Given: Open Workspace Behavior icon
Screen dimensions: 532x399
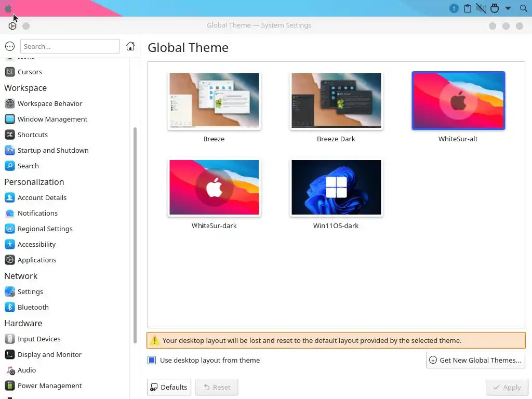Looking at the screenshot, I should pyautogui.click(x=10, y=103).
